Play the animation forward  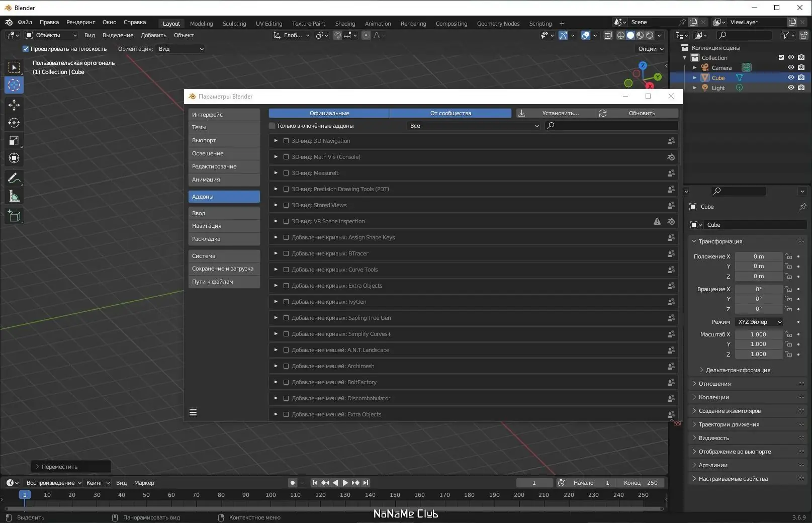[345, 483]
